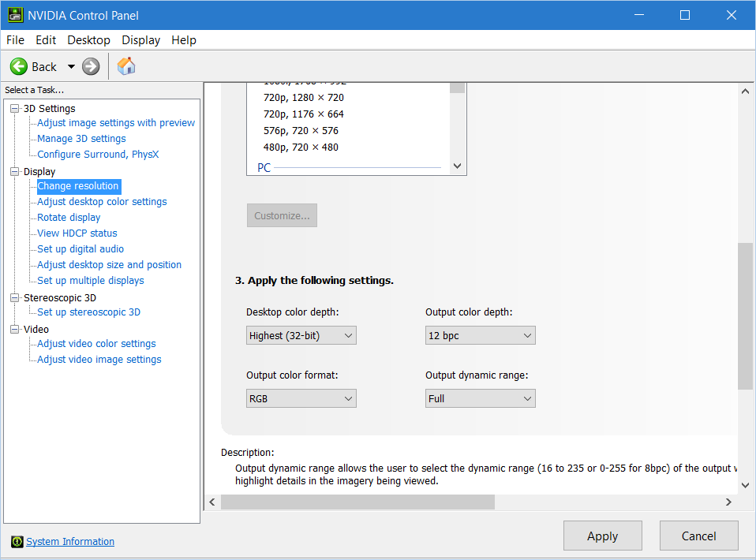756x560 pixels.
Task: Open the Desktop menu
Action: [x=88, y=40]
